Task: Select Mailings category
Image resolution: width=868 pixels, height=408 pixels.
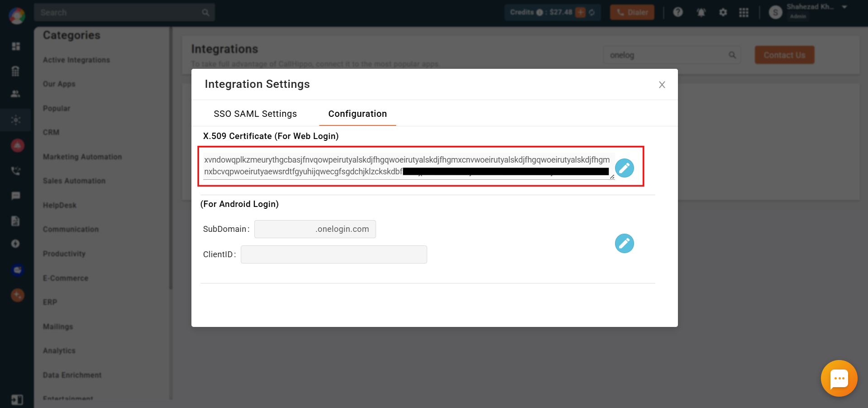Action: (x=58, y=326)
